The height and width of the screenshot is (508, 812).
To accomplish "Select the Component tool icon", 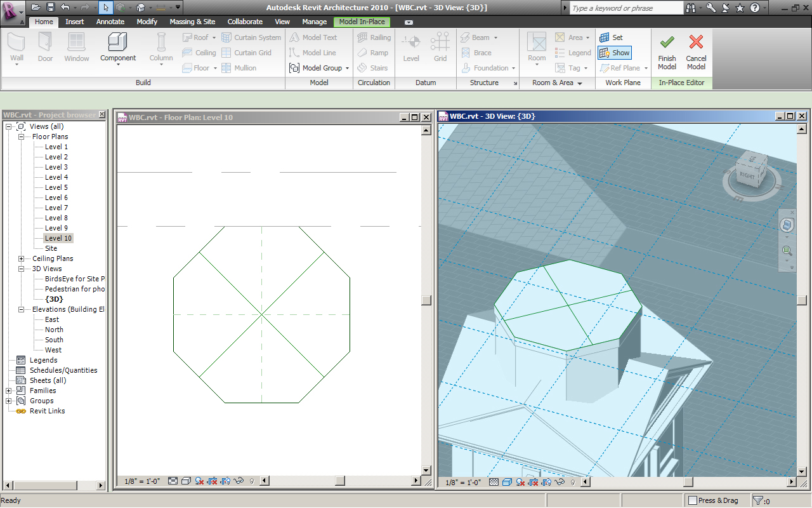I will [118, 43].
